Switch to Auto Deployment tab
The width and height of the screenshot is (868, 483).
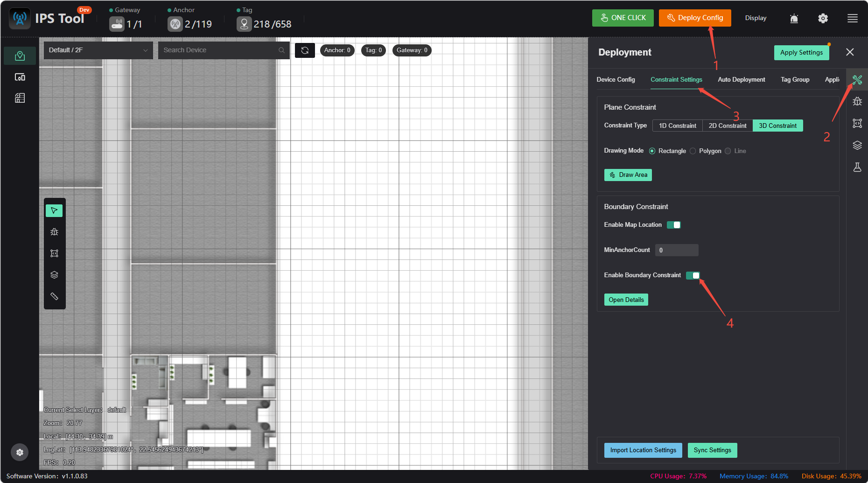click(x=741, y=80)
